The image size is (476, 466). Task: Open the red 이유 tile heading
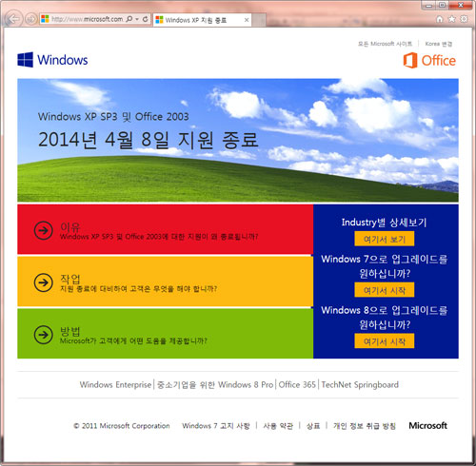[70, 226]
